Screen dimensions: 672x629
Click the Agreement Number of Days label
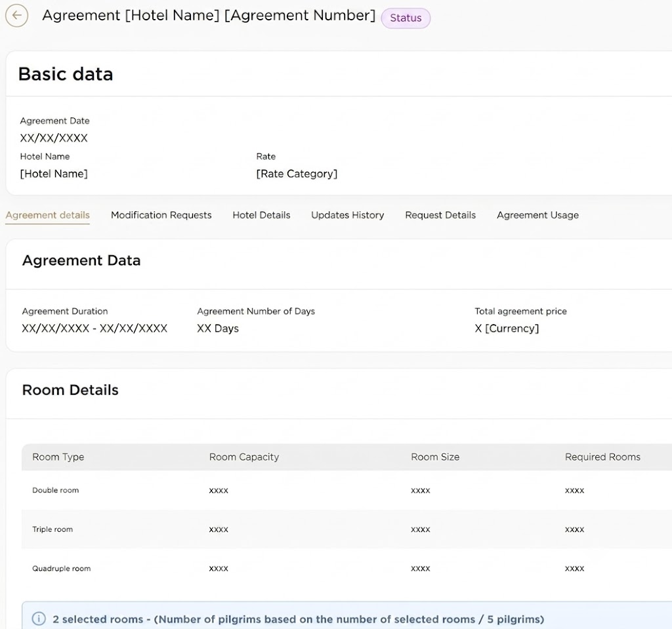click(x=256, y=312)
